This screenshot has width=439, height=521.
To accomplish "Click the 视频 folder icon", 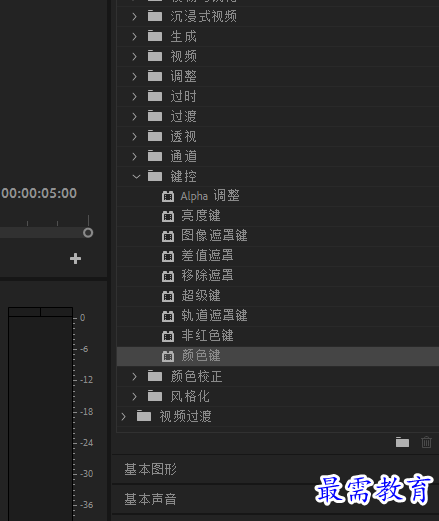I will [155, 56].
